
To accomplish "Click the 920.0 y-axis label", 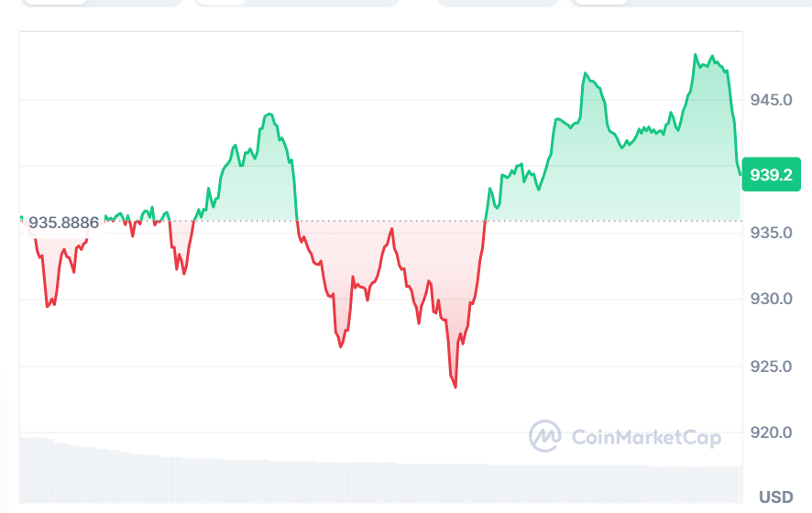I will pyautogui.click(x=771, y=432).
